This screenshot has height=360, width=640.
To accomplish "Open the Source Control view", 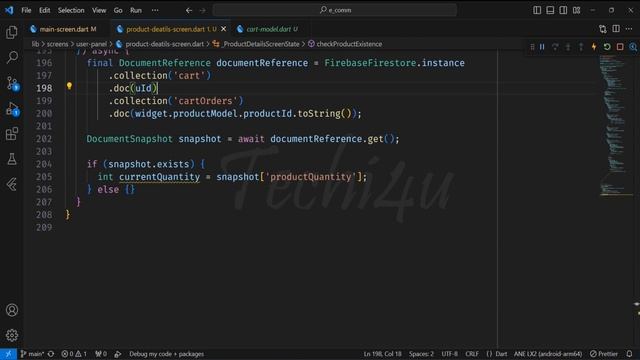I will [12, 83].
